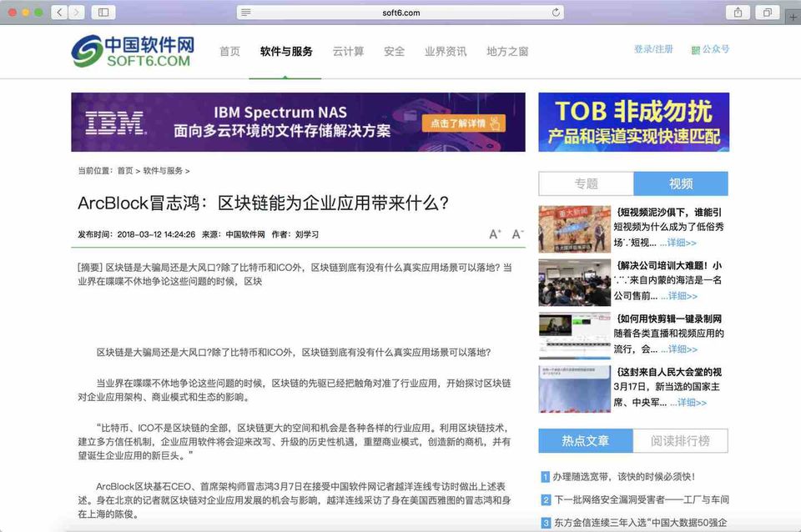Switch to 阅读排行榜 tab

(680, 440)
